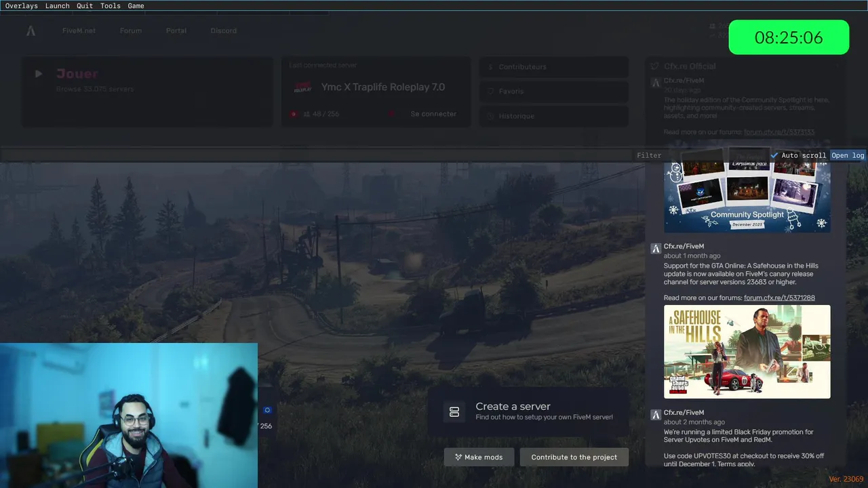The width and height of the screenshot is (868, 488).
Task: Click the Historique clock icon
Action: 491,116
